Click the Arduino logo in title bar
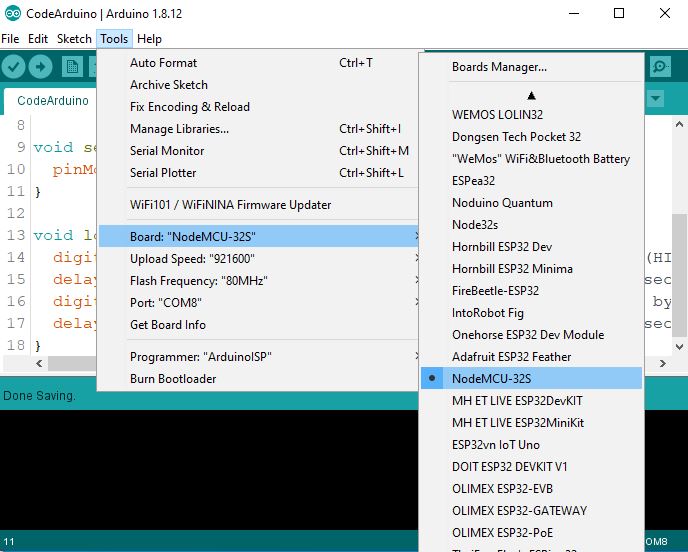The height and width of the screenshot is (552, 688). pyautogui.click(x=12, y=14)
